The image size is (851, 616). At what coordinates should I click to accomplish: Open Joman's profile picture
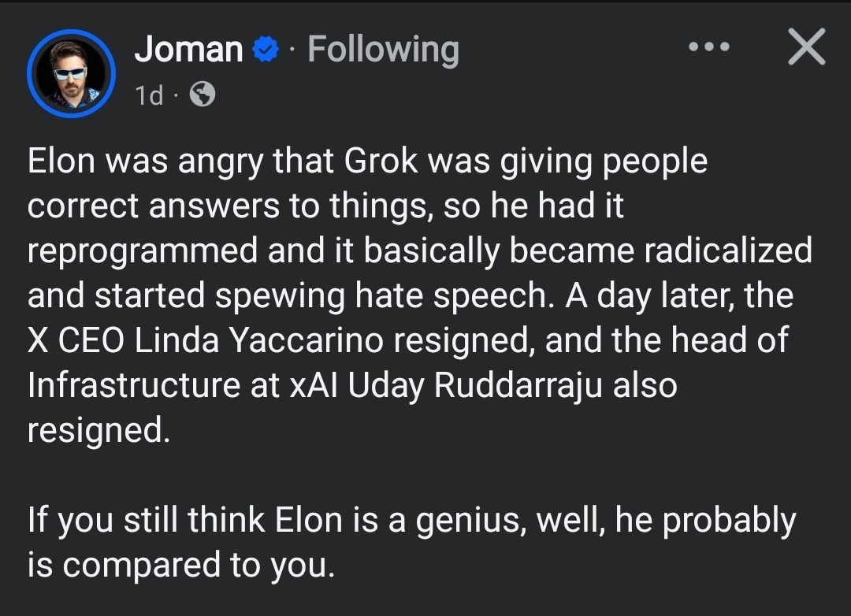[x=71, y=73]
